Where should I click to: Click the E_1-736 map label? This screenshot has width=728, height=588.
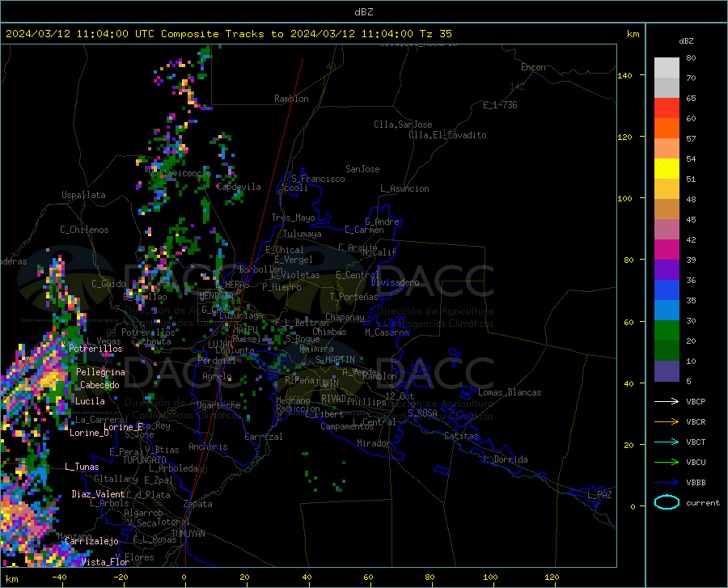point(500,105)
